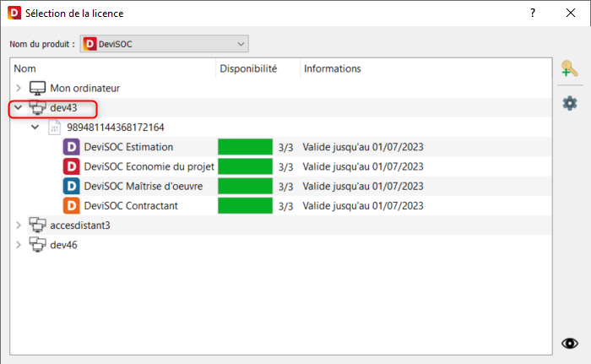The image size is (591, 364).
Task: Click validity date of Maîtrise d'oeuvre
Action: tap(363, 187)
